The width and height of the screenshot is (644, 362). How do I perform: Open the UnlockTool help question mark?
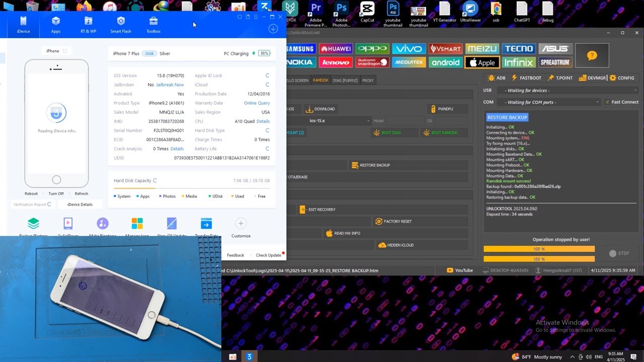coord(592,55)
